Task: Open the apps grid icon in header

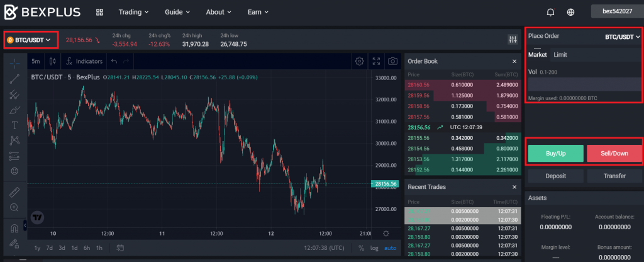Action: [99, 12]
